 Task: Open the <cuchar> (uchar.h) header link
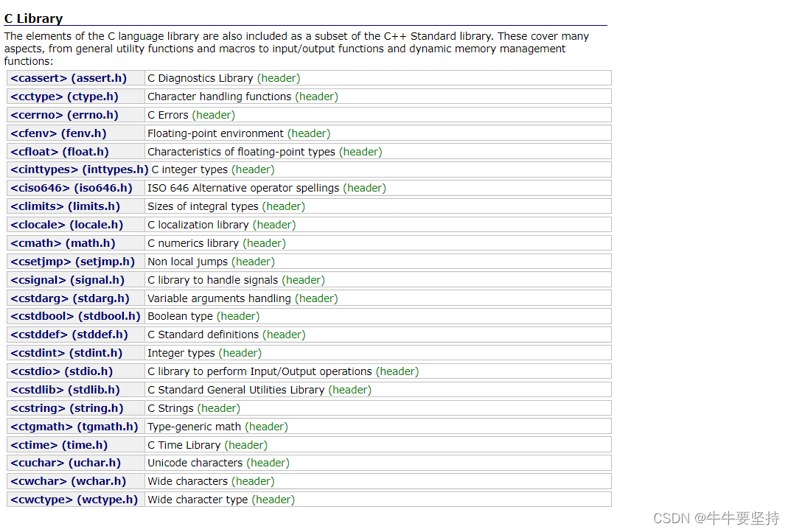pos(66,463)
